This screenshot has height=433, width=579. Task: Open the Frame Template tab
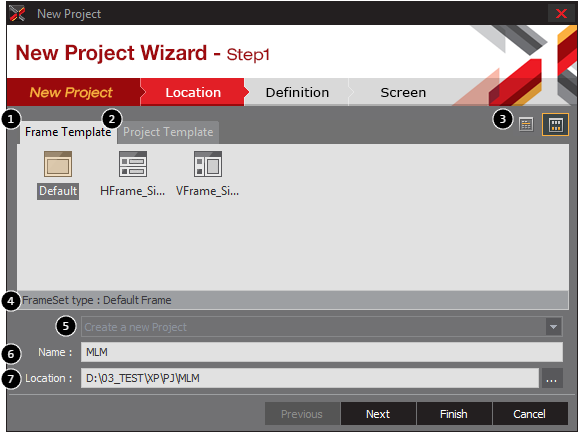click(68, 132)
